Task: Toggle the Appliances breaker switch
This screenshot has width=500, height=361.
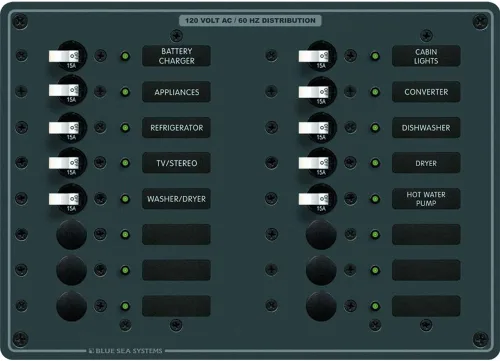Action: (64, 90)
